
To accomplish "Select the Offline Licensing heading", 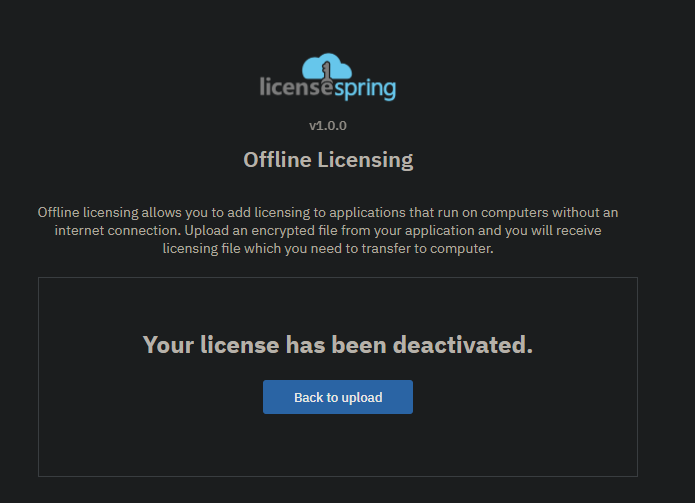I will pyautogui.click(x=328, y=159).
